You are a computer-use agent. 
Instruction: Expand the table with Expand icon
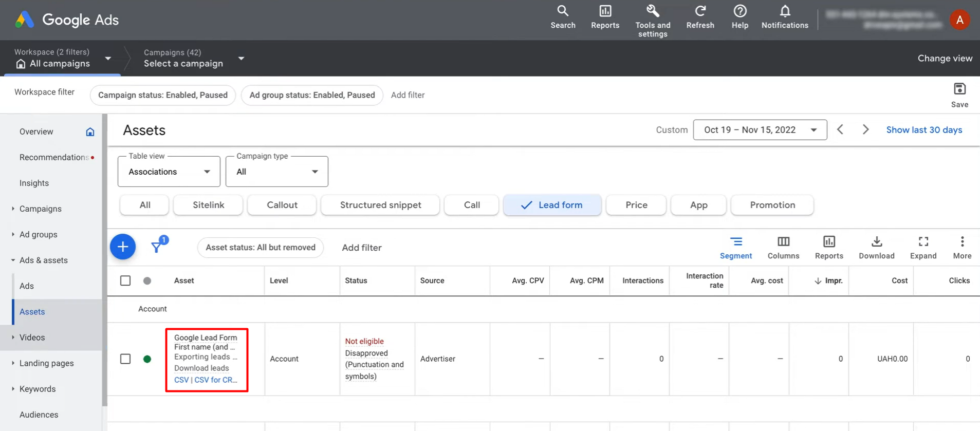click(923, 247)
